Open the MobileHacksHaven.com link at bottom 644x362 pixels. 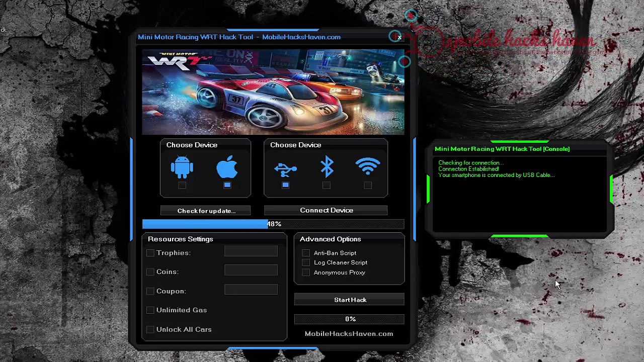[x=349, y=334]
